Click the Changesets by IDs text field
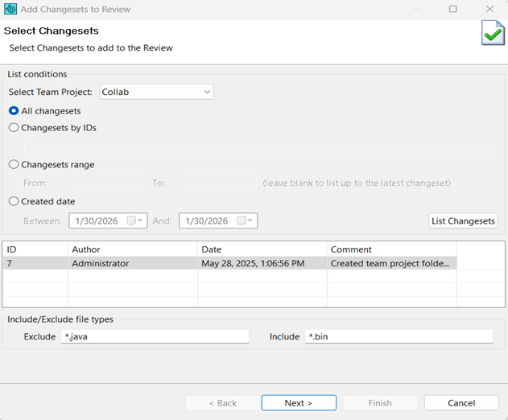The image size is (508, 420). tap(261, 146)
